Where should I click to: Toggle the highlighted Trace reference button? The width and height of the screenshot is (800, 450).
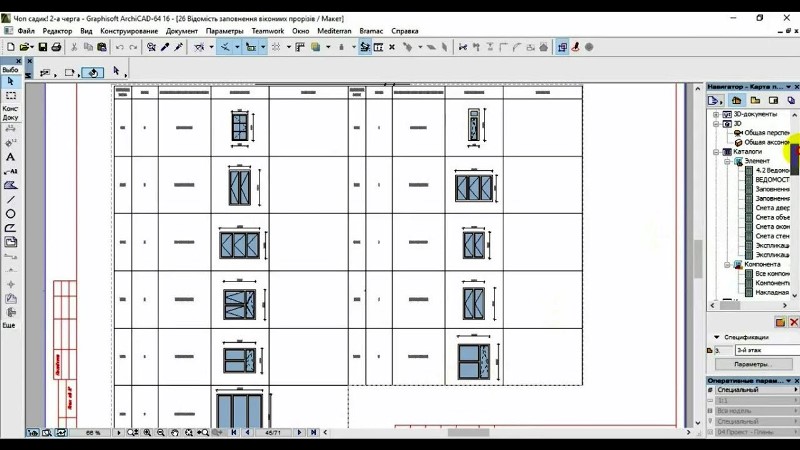pyautogui.click(x=365, y=47)
